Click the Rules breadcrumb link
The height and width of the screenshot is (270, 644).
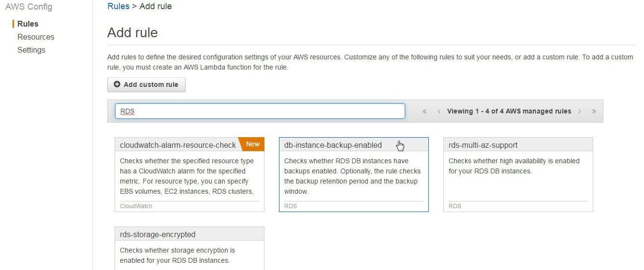[118, 6]
